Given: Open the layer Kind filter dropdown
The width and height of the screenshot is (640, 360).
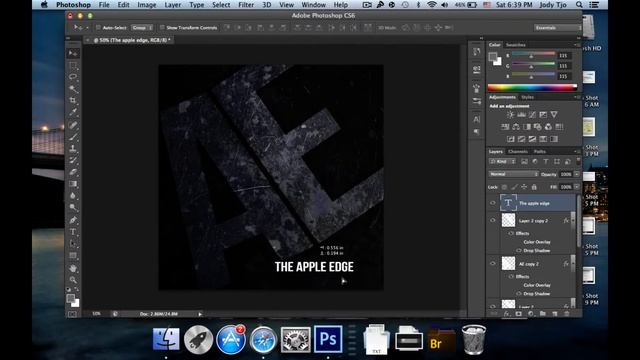Looking at the screenshot, I should point(503,162).
